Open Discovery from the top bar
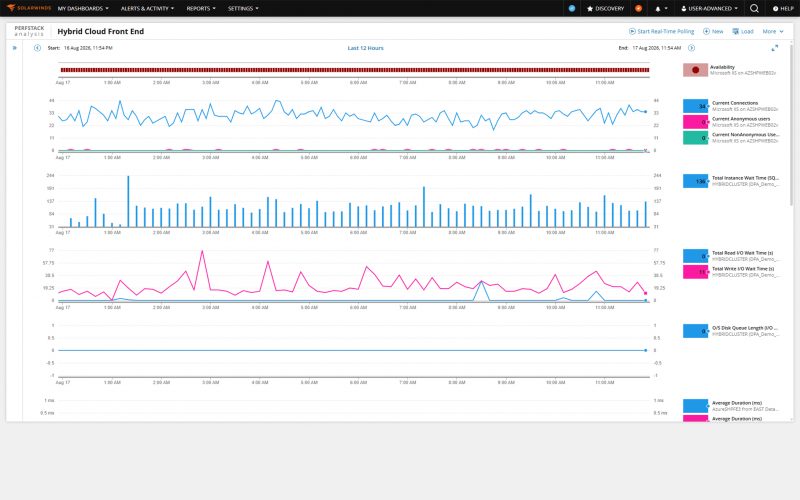The height and width of the screenshot is (500, 800). [606, 9]
